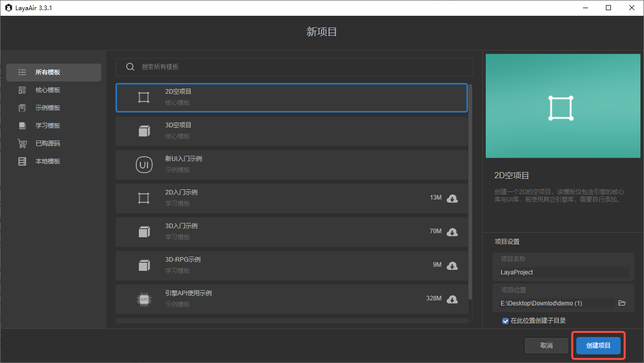Image resolution: width=644 pixels, height=363 pixels.
Task: Click the download icon for 引擎API使用示例
Action: (452, 299)
